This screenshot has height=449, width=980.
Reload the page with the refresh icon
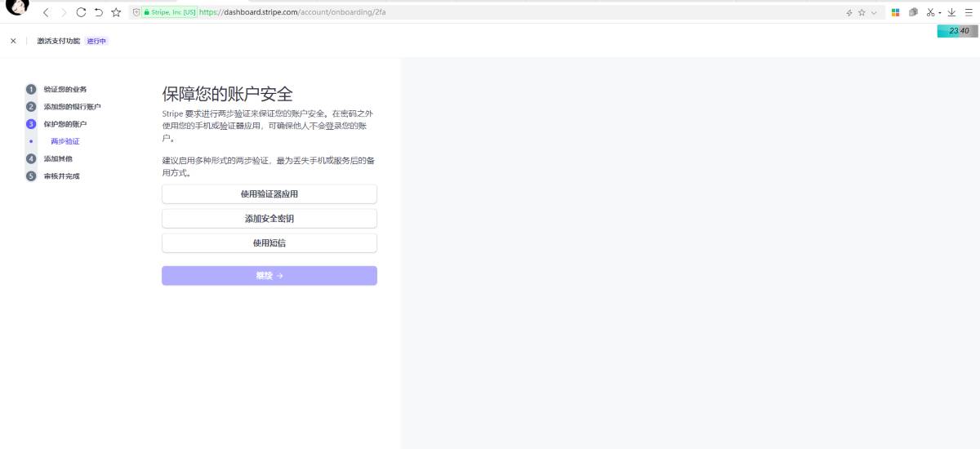81,12
